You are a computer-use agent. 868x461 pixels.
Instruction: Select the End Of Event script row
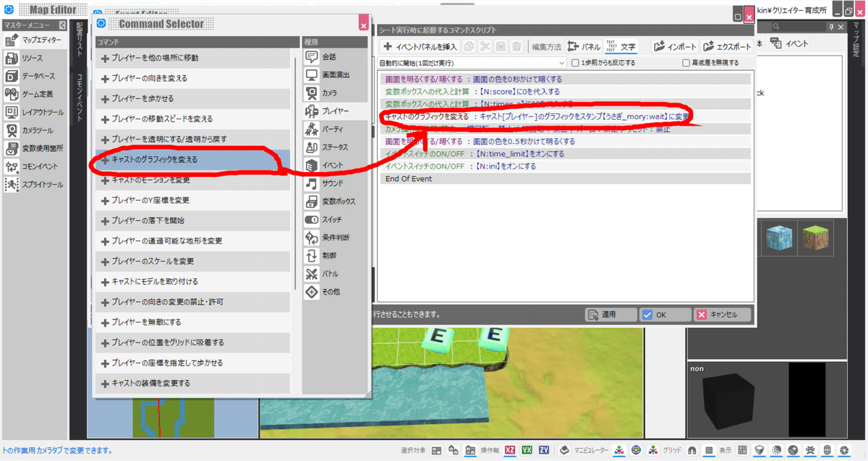565,178
